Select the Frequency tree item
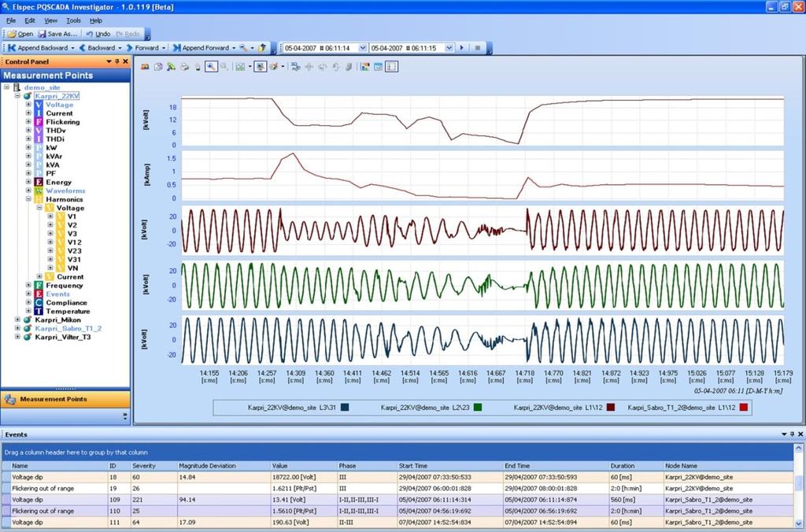The height and width of the screenshot is (532, 806). 65,285
